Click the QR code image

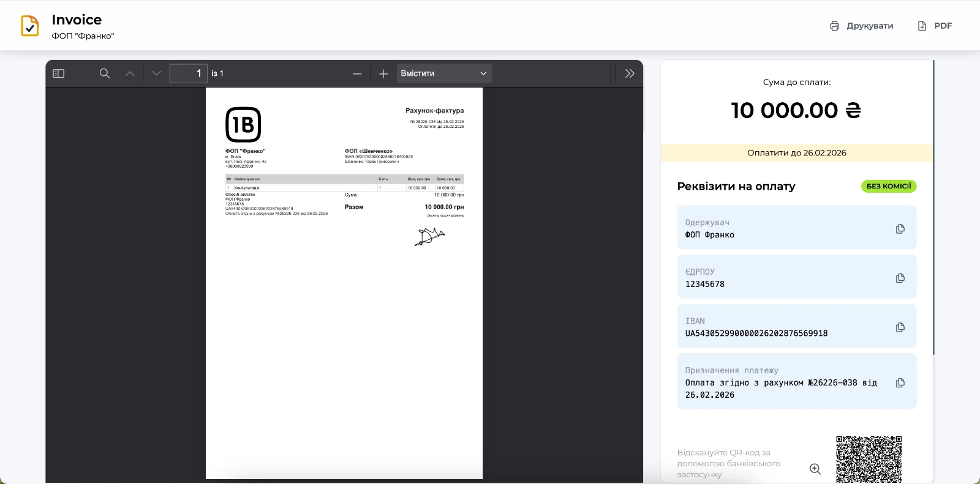(869, 460)
